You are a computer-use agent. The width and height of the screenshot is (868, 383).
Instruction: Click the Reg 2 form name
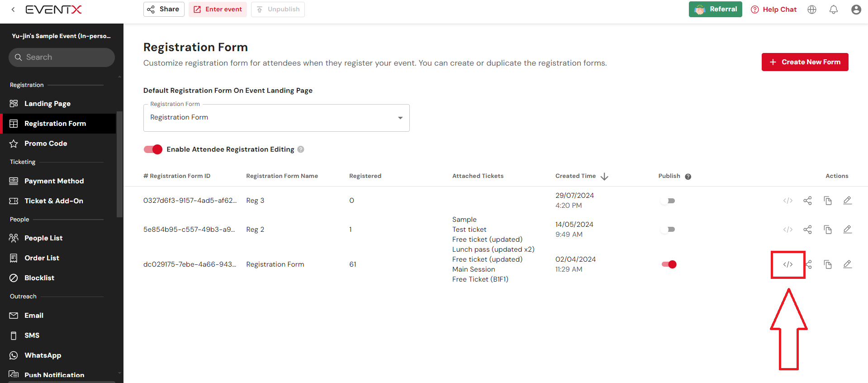[255, 230]
